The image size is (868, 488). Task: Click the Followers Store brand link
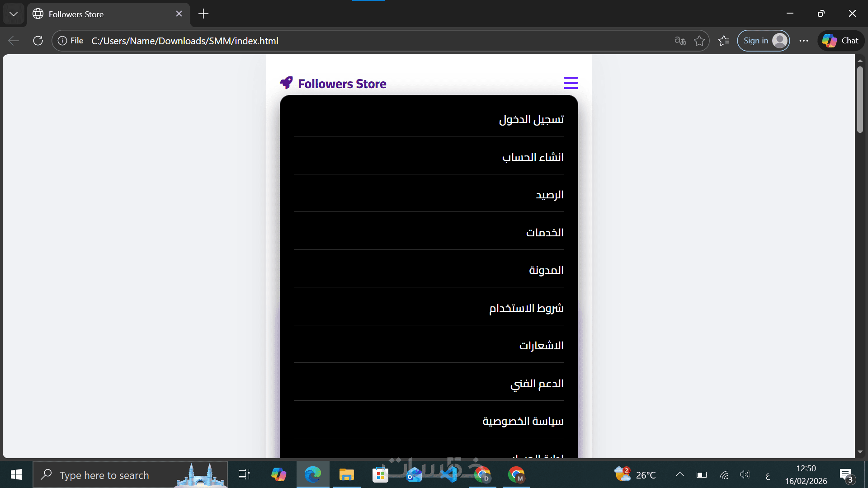(342, 84)
